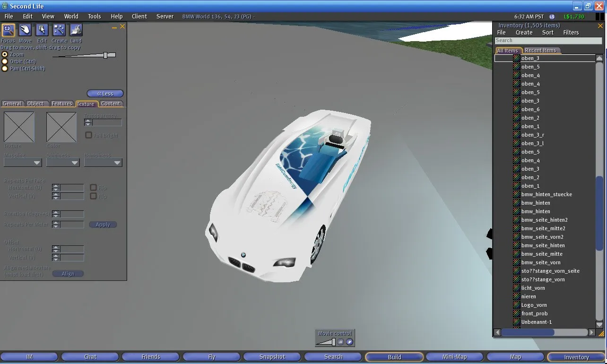This screenshot has height=364, width=607.
Task: Click texture icon beside nieren
Action: [516, 296]
